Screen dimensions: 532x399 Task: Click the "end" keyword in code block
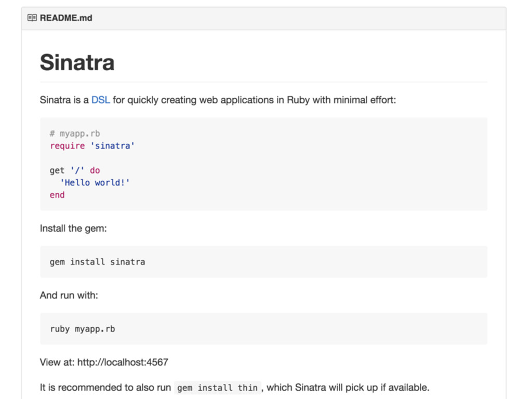coord(57,195)
